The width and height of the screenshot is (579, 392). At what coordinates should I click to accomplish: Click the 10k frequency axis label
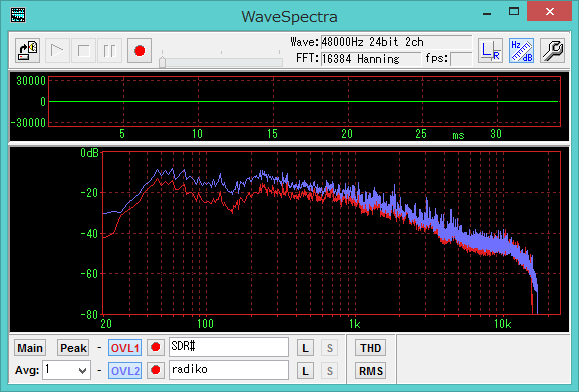pos(503,324)
